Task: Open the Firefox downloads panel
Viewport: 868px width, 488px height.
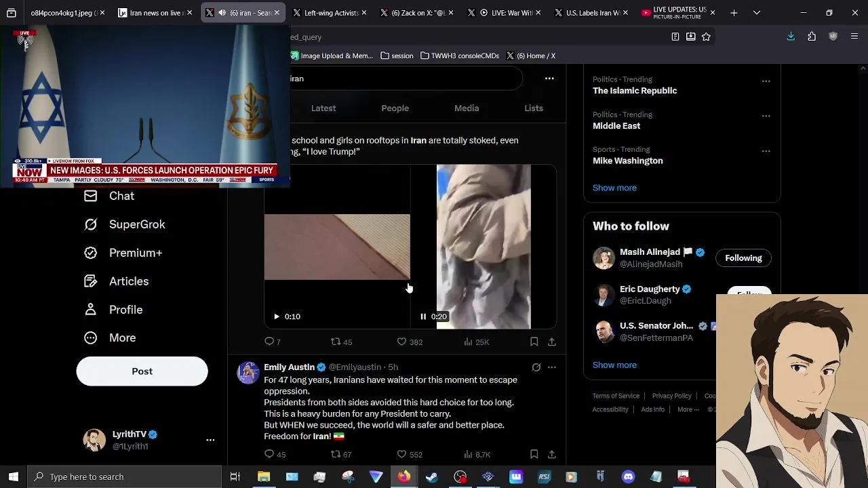Action: [x=791, y=37]
